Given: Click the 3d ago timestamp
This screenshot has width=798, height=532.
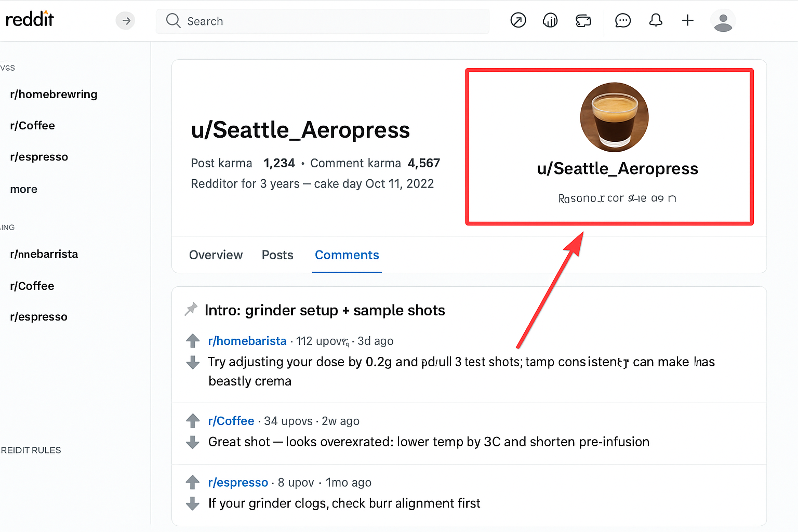Looking at the screenshot, I should pyautogui.click(x=376, y=341).
